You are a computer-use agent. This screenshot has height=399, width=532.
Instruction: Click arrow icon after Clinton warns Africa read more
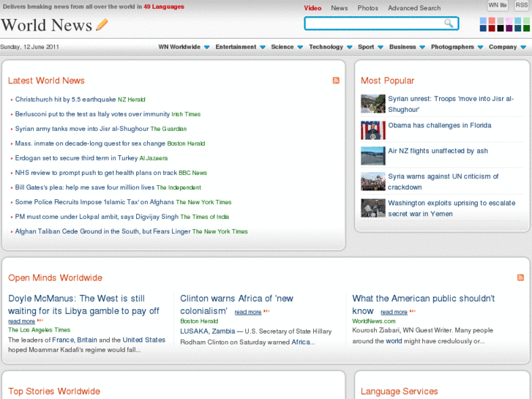point(267,312)
